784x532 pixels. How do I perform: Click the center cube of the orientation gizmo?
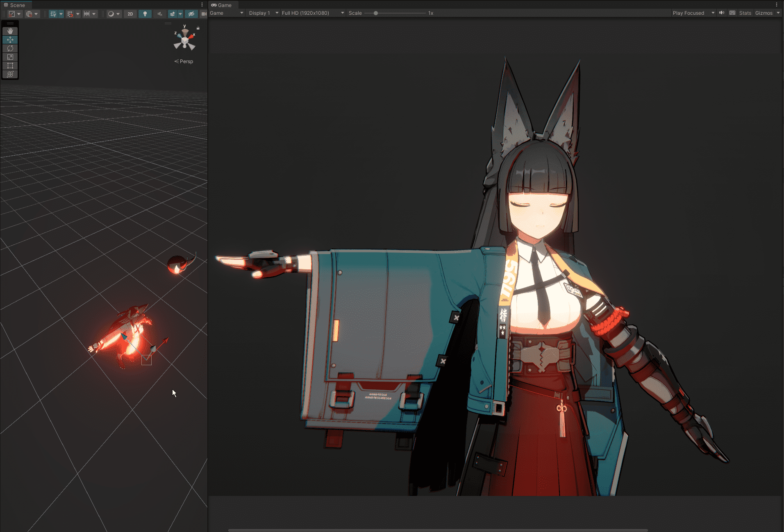click(185, 40)
